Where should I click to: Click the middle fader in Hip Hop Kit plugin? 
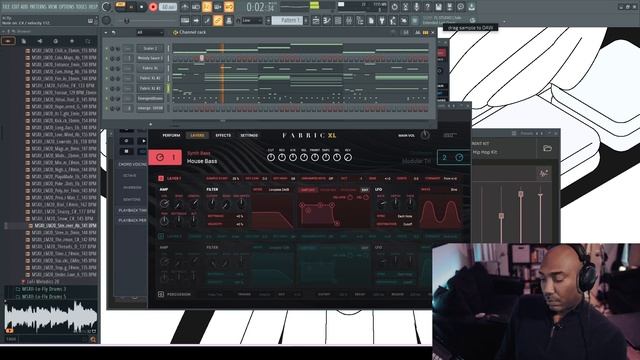520,194
